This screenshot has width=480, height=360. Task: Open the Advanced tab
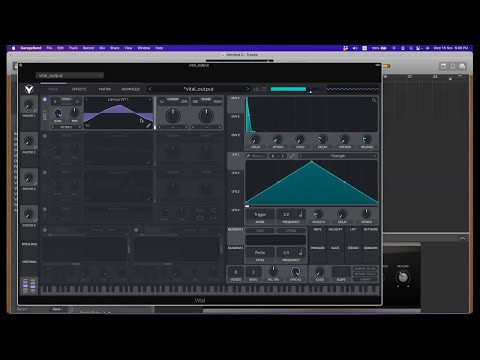[x=130, y=89]
